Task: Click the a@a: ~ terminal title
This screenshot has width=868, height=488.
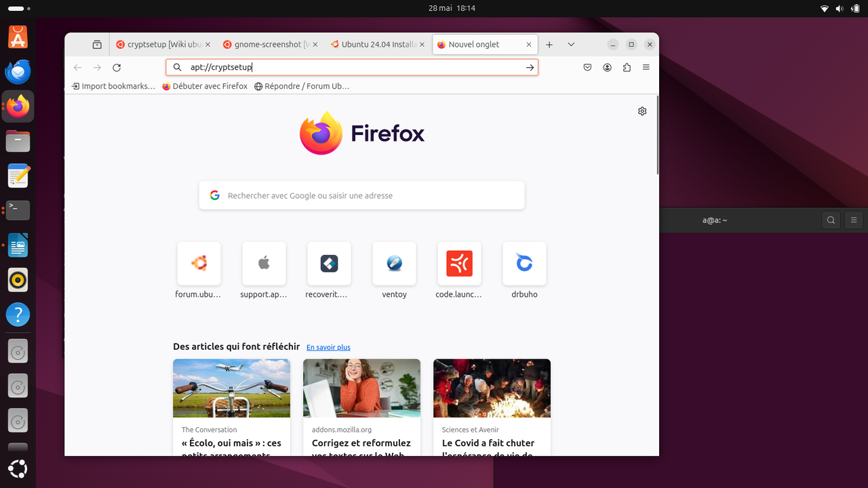Action: point(715,220)
